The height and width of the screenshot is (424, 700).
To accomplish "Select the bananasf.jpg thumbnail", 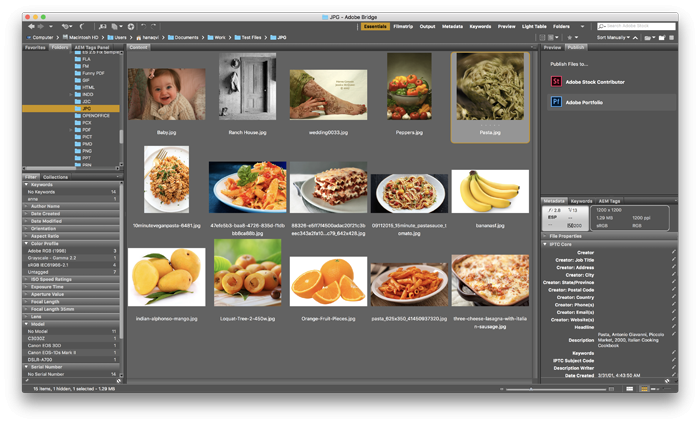I will (490, 191).
